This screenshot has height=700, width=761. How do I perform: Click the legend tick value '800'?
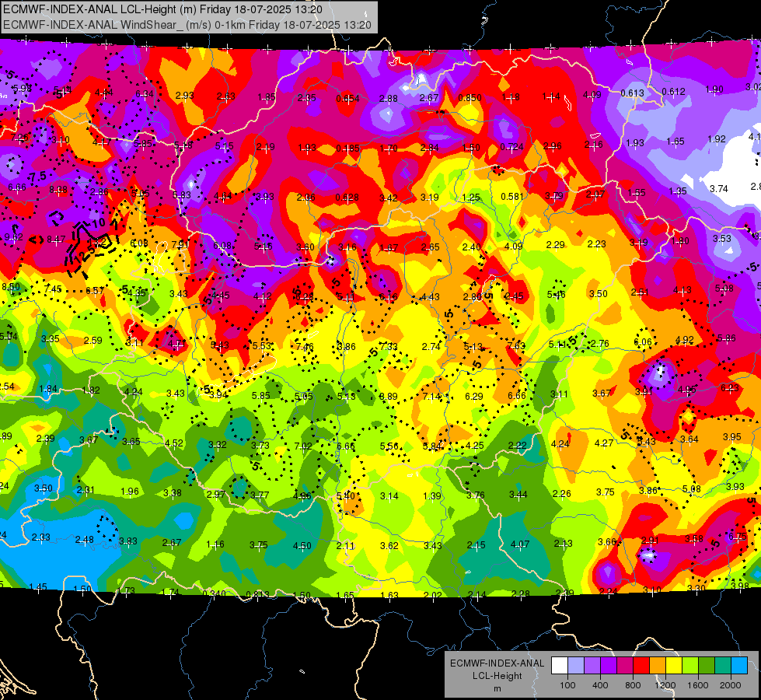point(633,685)
